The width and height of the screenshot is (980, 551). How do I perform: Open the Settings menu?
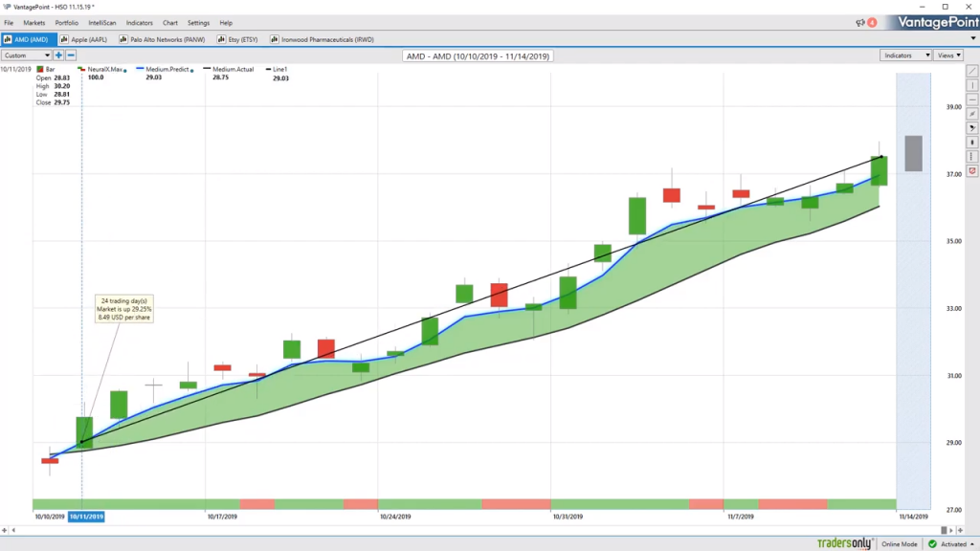coord(199,23)
